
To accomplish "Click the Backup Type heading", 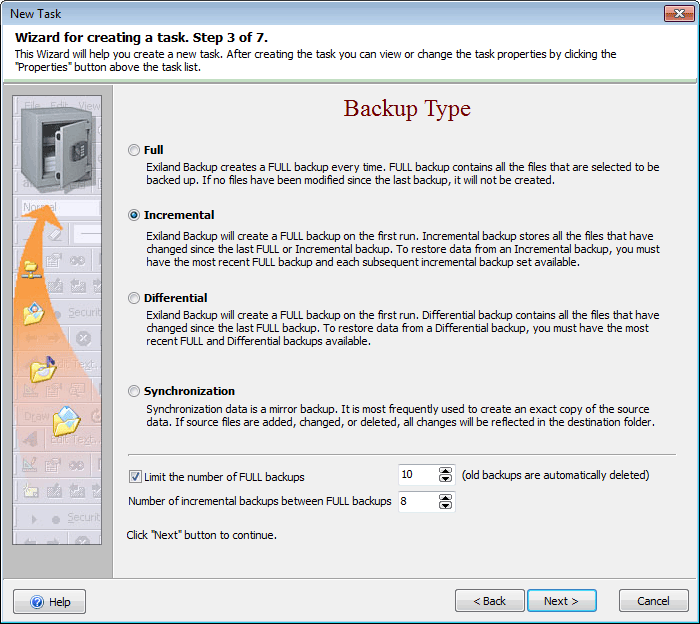I will point(407,108).
